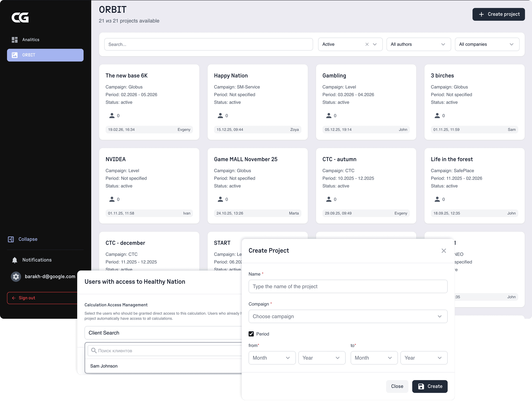This screenshot has width=532, height=401.
Task: Open the Choose campaign dropdown
Action: pos(348,316)
